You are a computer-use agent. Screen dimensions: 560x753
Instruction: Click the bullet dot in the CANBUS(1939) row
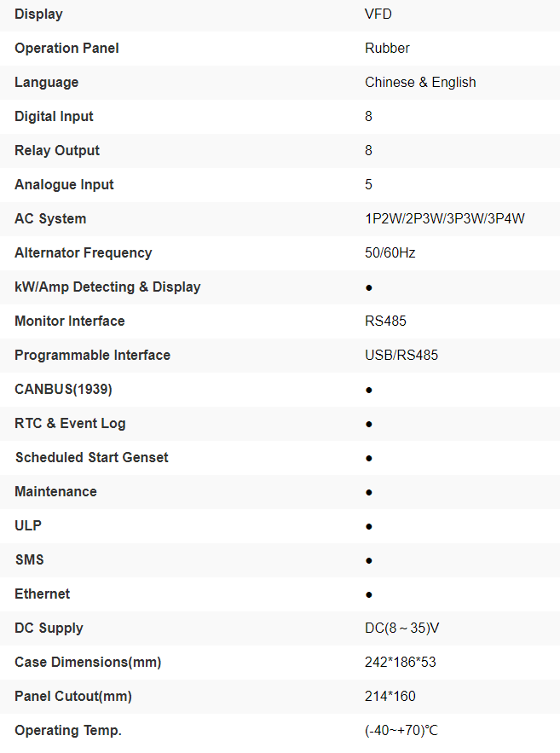(x=369, y=390)
